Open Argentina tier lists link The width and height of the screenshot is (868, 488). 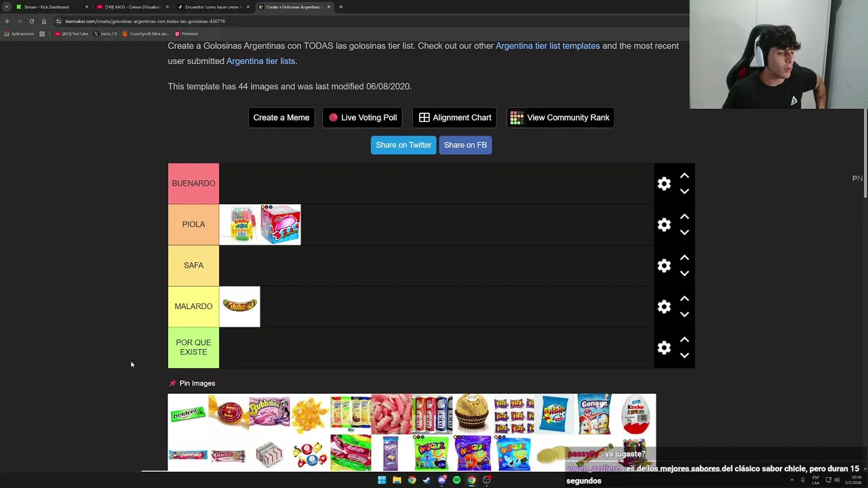click(260, 61)
